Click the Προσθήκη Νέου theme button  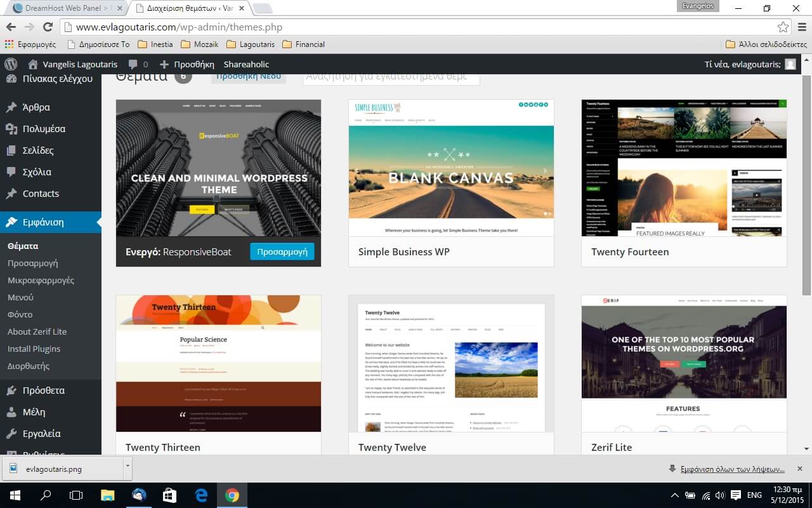point(248,76)
